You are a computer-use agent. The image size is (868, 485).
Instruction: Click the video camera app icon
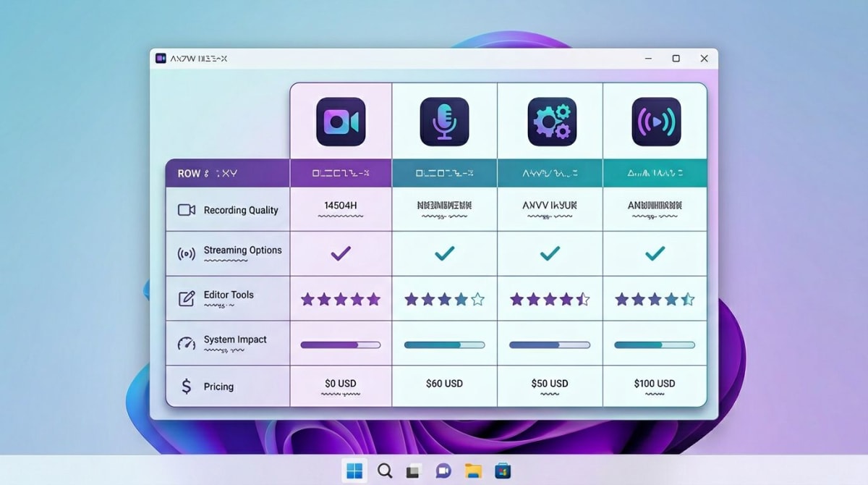pyautogui.click(x=341, y=122)
